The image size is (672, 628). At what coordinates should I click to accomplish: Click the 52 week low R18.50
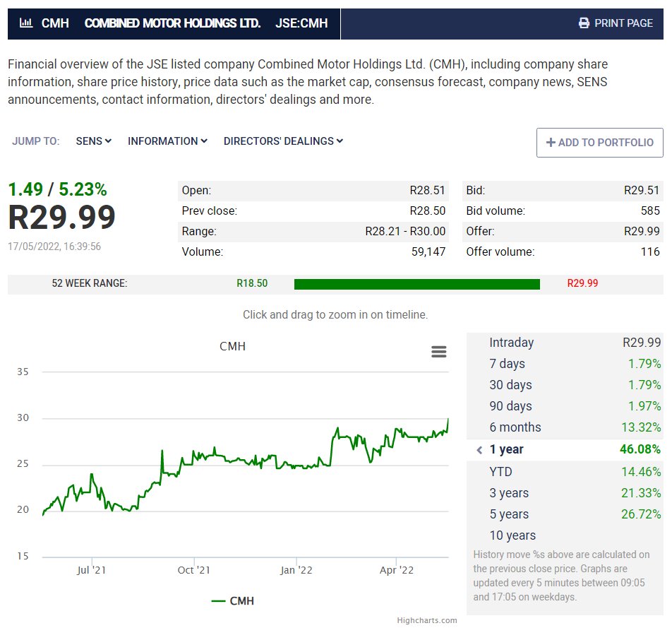point(252,283)
